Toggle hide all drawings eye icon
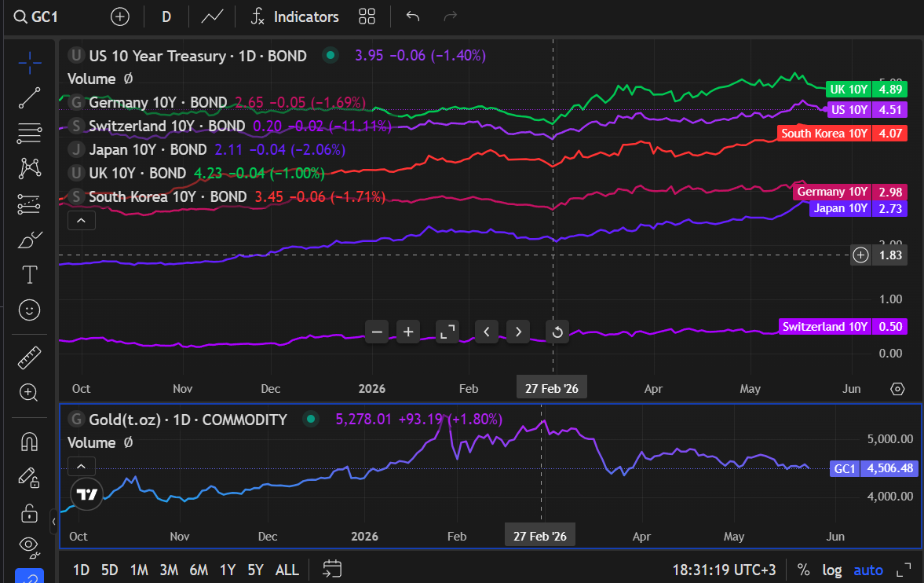The image size is (924, 583). coord(30,547)
